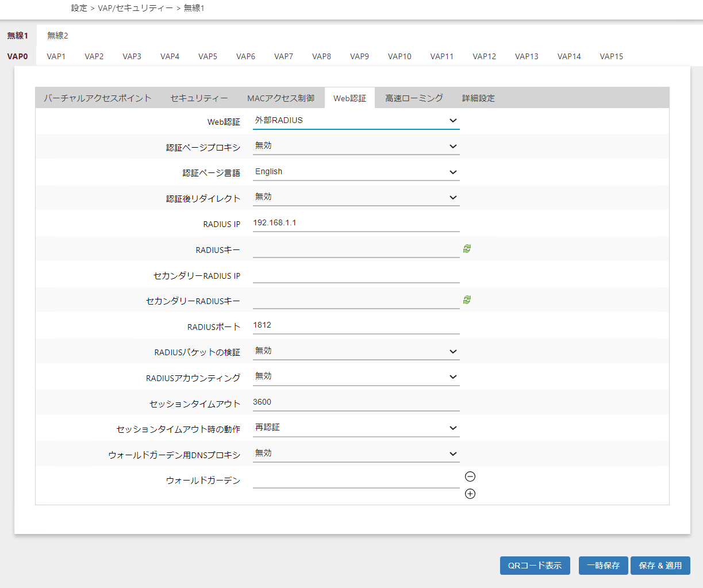Open the 認証後リダイレクト dropdown
703x588 pixels.
click(x=356, y=197)
